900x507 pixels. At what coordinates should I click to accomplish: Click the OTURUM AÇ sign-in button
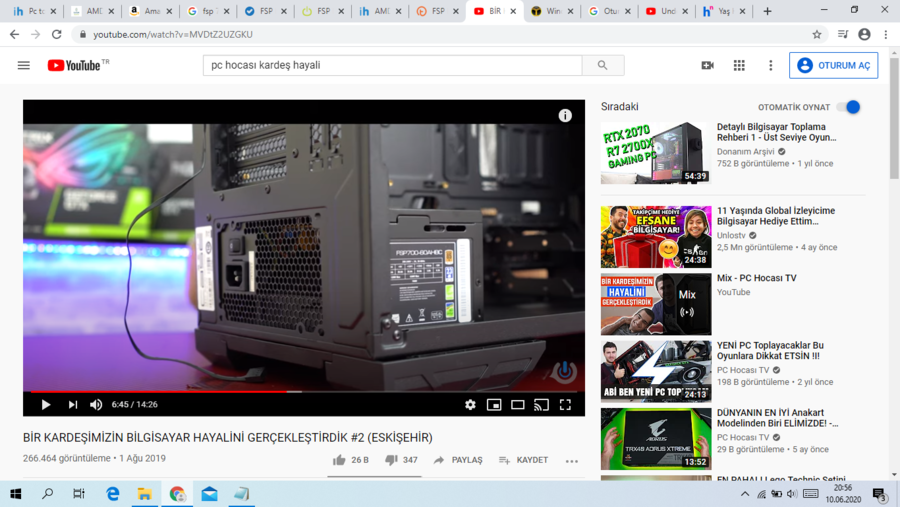pos(833,65)
